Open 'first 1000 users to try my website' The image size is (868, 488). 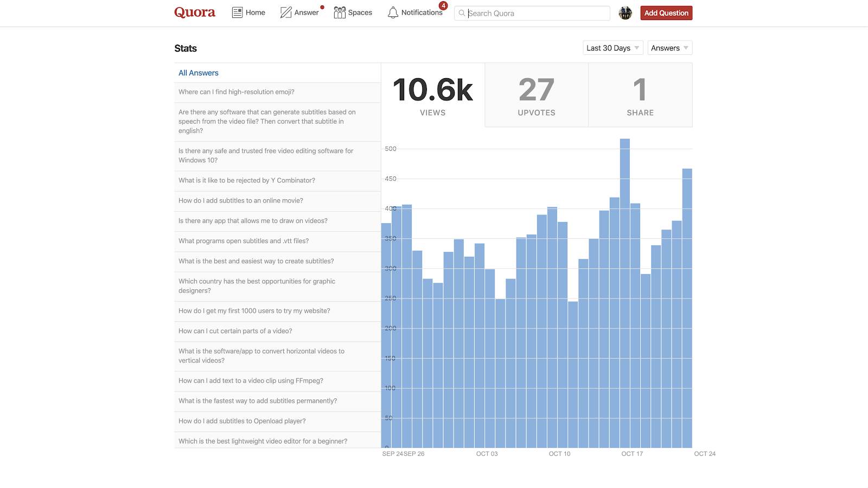click(277, 311)
